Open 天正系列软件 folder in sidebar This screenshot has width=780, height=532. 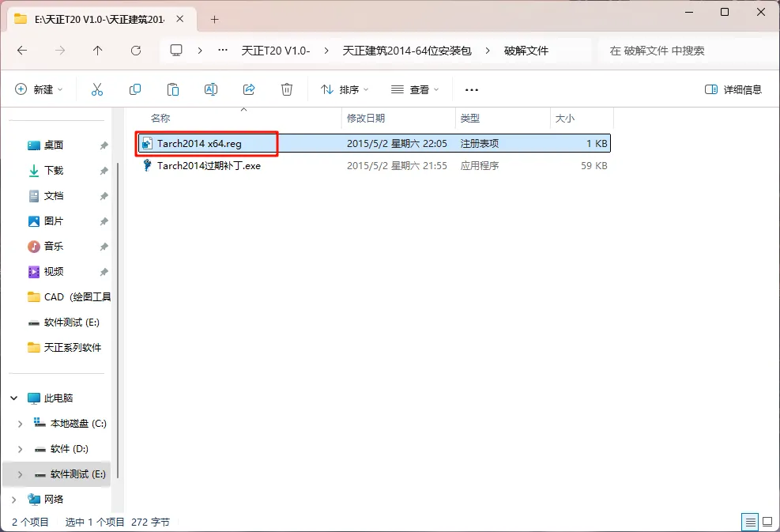tap(65, 347)
